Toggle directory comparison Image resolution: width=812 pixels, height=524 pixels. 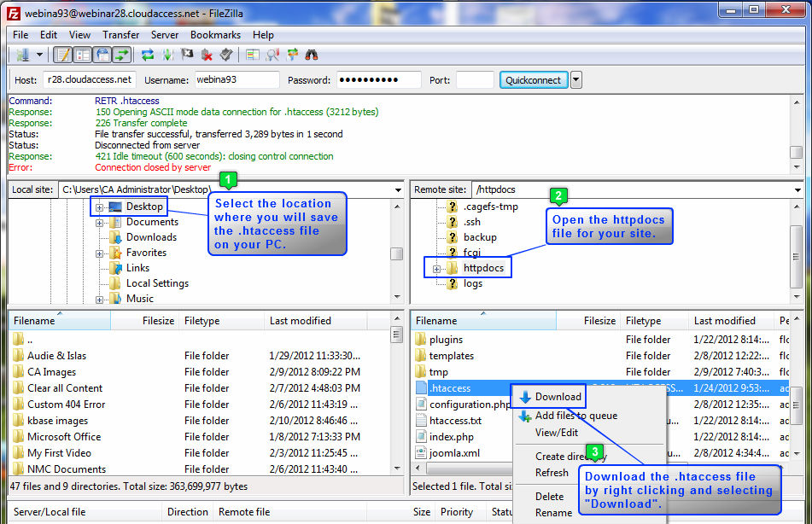tap(272, 55)
